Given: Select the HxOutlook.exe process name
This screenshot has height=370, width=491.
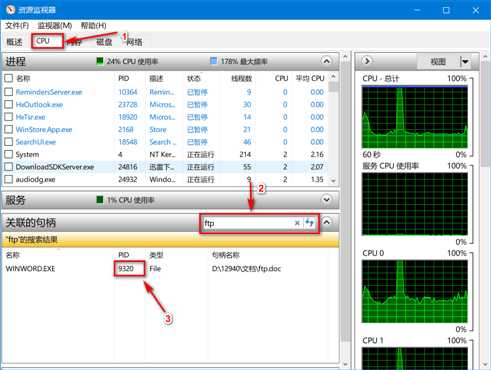Looking at the screenshot, I should coord(39,104).
